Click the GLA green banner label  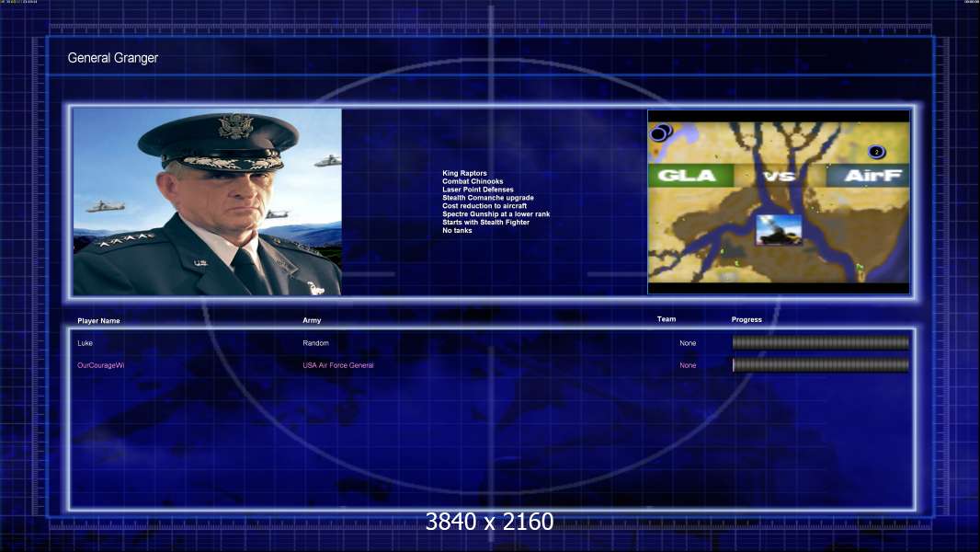pyautogui.click(x=690, y=176)
